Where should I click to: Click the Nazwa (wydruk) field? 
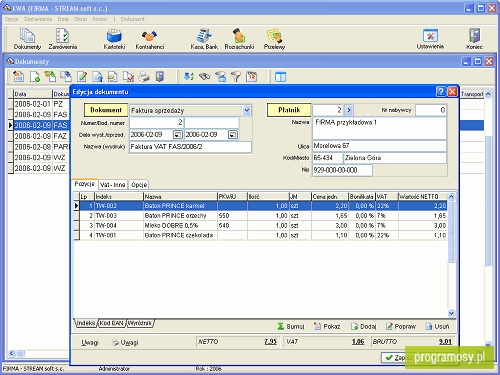point(190,147)
